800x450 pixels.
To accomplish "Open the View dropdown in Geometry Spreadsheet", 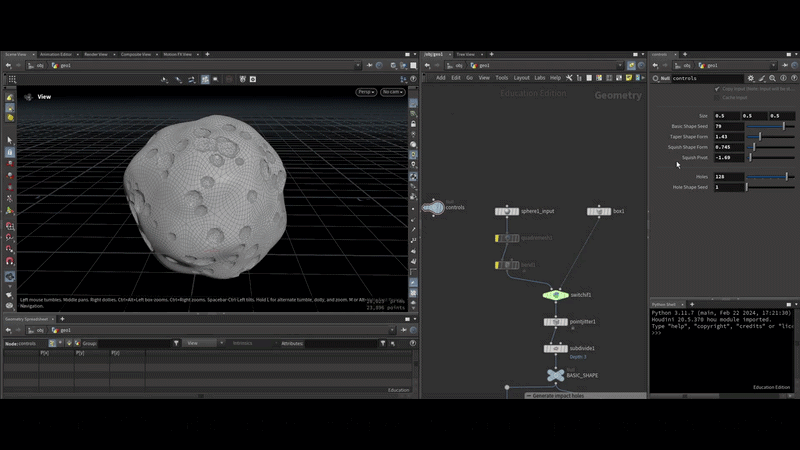I will [x=204, y=343].
